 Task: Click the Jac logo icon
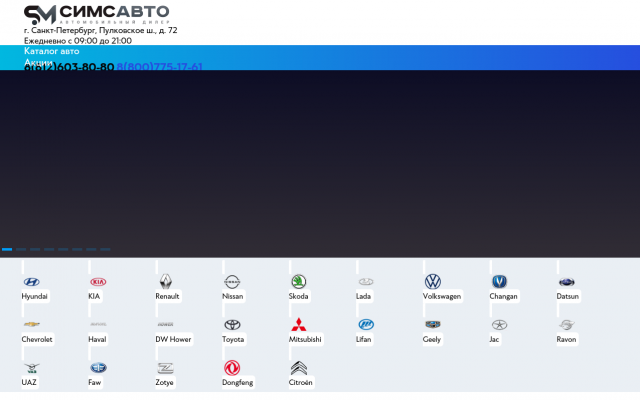pos(499,324)
